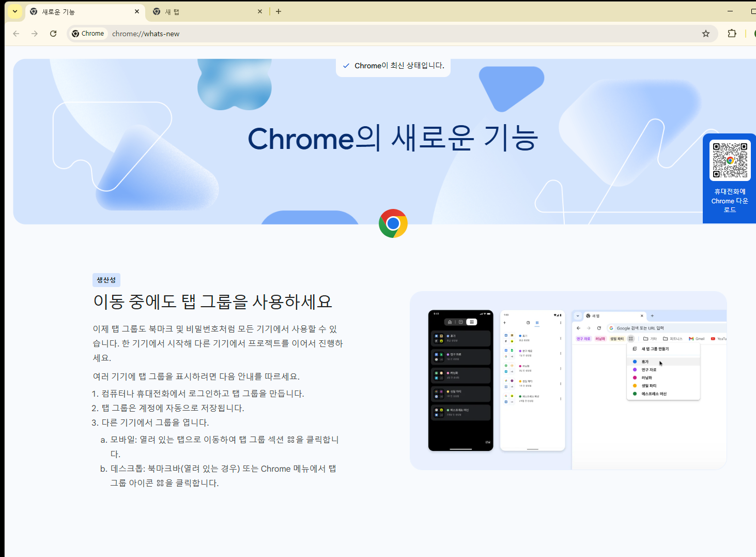Click the dark phone tab group mockup

pyautogui.click(x=460, y=381)
